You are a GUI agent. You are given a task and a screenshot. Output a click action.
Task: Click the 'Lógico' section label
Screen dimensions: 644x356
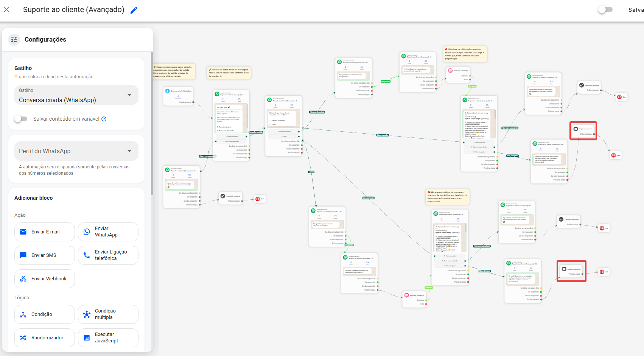(x=22, y=298)
